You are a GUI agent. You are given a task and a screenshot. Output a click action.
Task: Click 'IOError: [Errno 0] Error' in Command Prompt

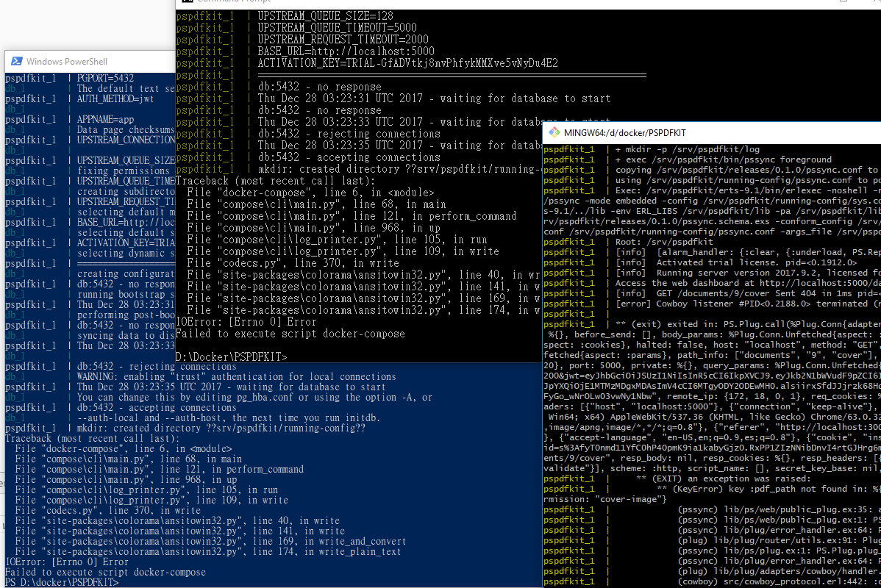[246, 323]
